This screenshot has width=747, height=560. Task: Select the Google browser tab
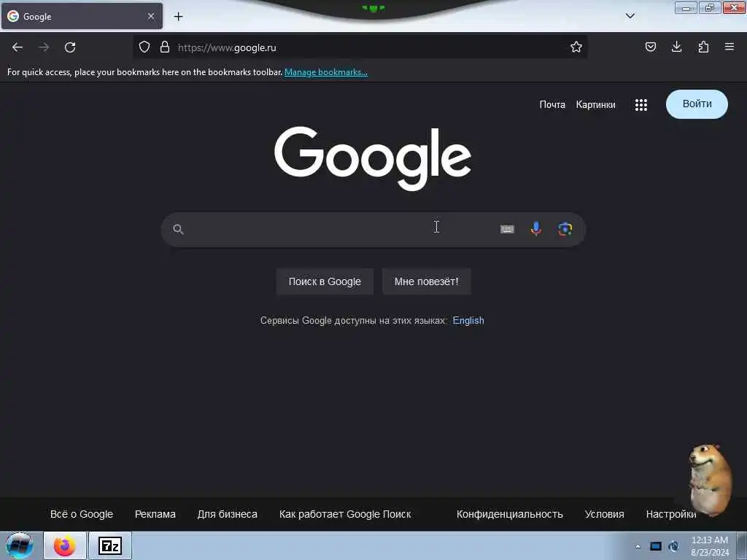(82, 16)
